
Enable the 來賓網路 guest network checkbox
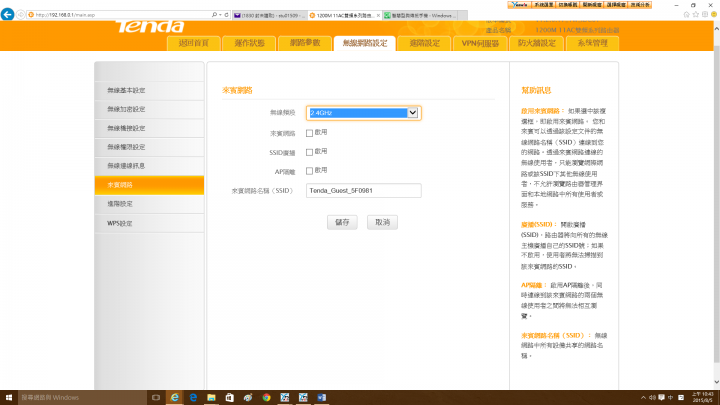tap(309, 133)
